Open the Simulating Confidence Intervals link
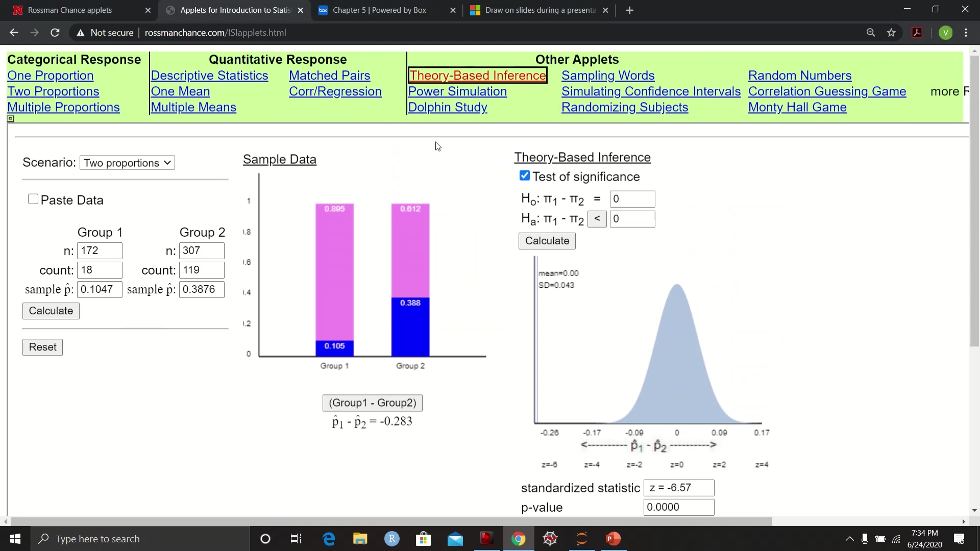Screen dimensions: 980x551 click(x=651, y=91)
